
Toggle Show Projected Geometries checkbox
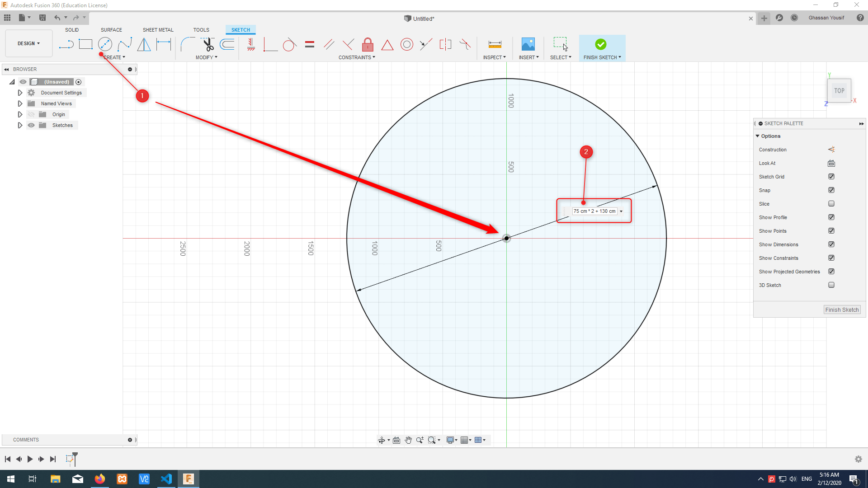831,272
